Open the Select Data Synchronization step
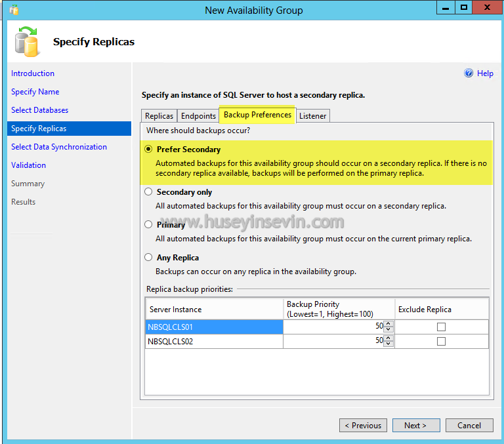504x444 pixels. click(59, 147)
